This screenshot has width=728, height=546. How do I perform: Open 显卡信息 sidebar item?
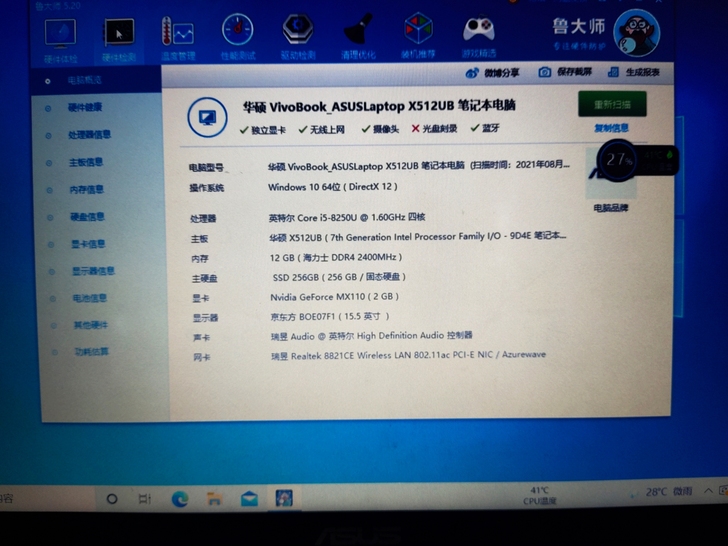88,244
